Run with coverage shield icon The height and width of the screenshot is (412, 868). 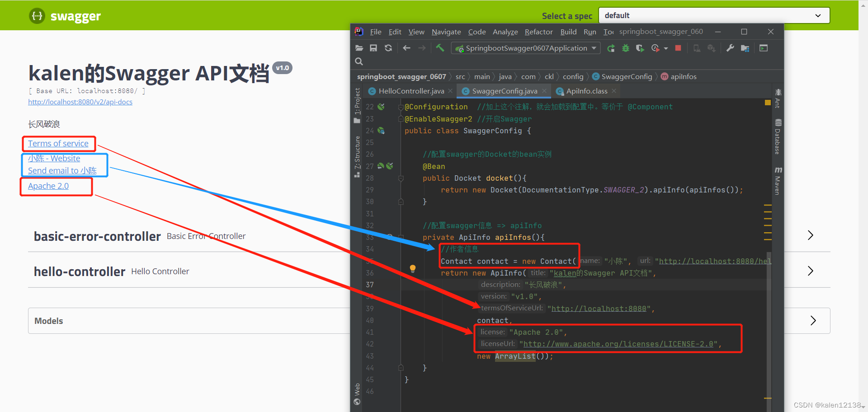tap(640, 48)
